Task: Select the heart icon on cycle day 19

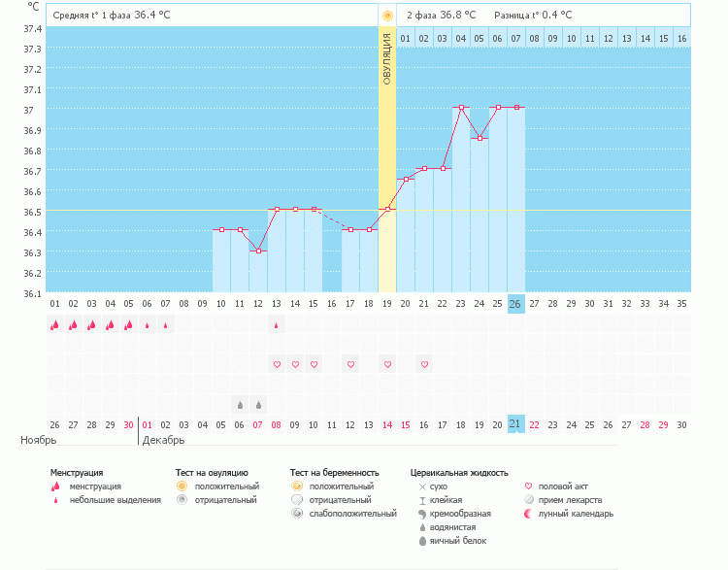Action: pyautogui.click(x=387, y=364)
